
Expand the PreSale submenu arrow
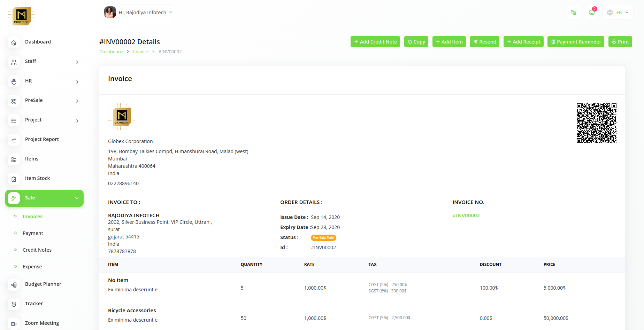pos(77,101)
